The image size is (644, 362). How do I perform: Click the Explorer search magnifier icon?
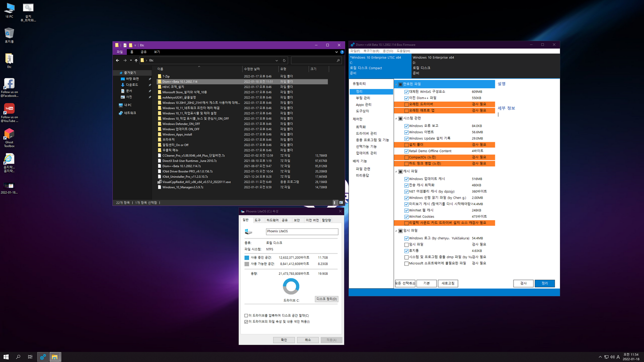pyautogui.click(x=338, y=60)
